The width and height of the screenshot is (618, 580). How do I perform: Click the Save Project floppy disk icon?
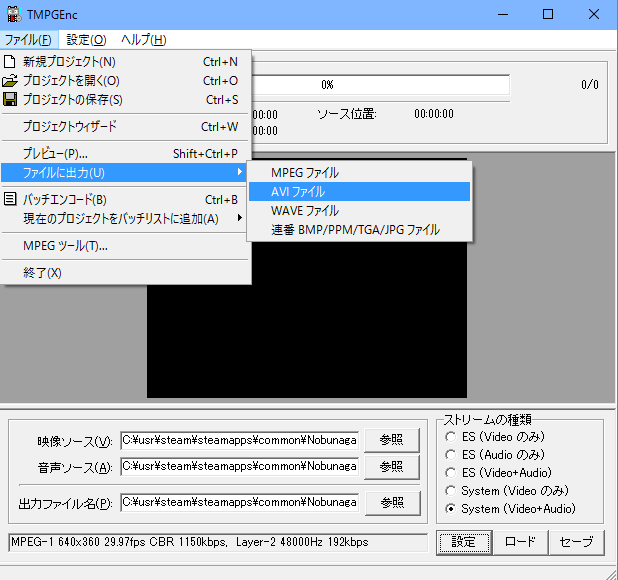(x=10, y=100)
